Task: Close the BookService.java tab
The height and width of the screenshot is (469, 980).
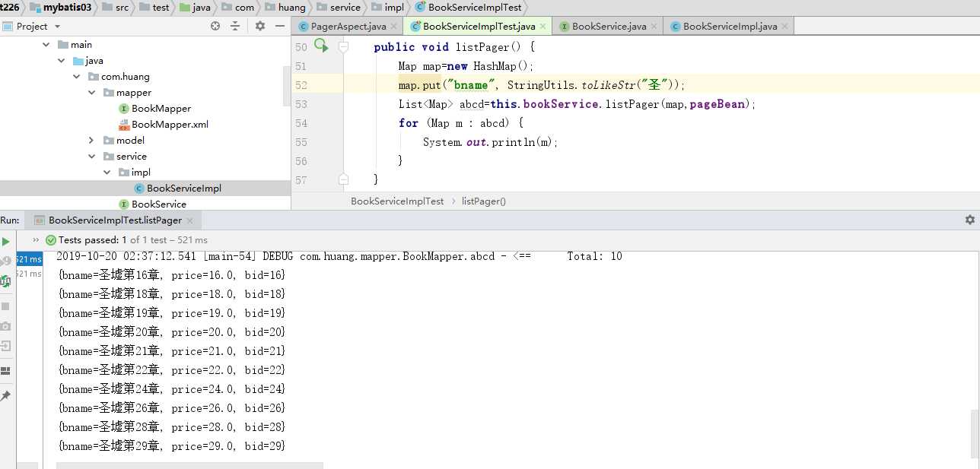Action: [x=654, y=27]
